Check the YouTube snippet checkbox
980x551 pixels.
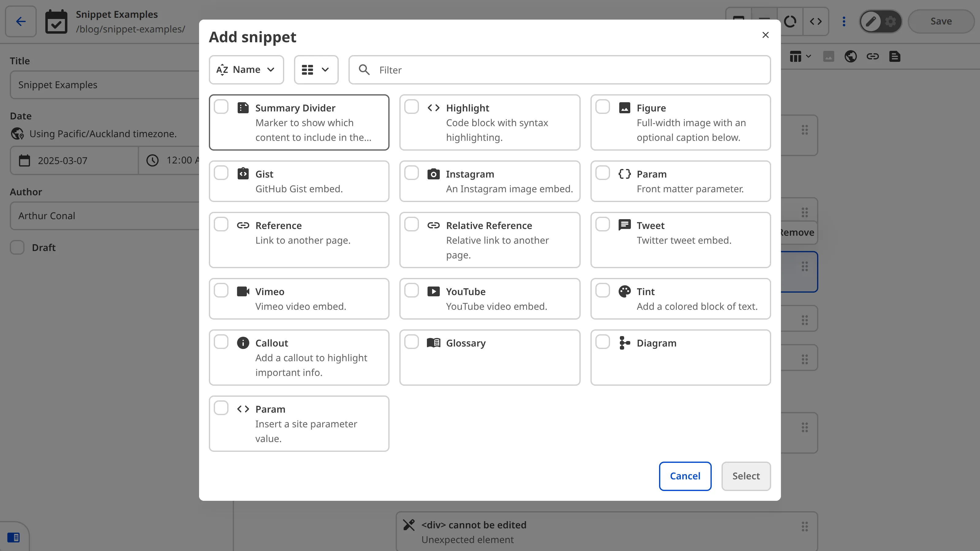click(x=412, y=290)
